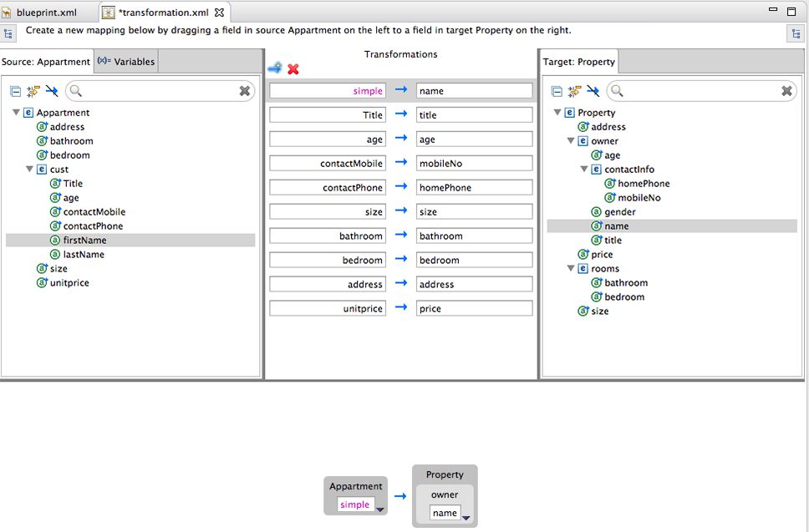Click top-left source pane toggle icon
Screen dimensions: 809x532
point(8,33)
